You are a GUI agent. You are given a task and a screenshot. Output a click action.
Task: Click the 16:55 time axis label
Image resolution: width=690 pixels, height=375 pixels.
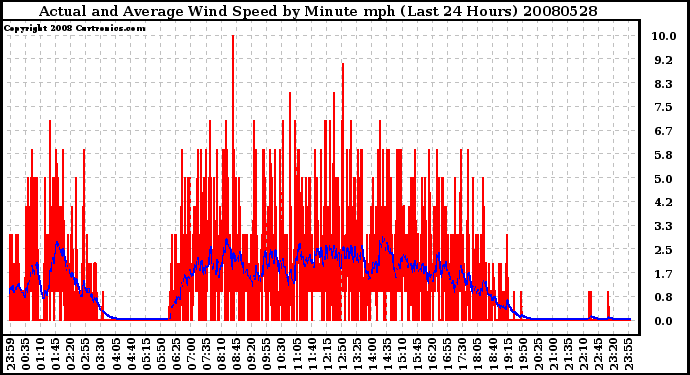(x=447, y=354)
